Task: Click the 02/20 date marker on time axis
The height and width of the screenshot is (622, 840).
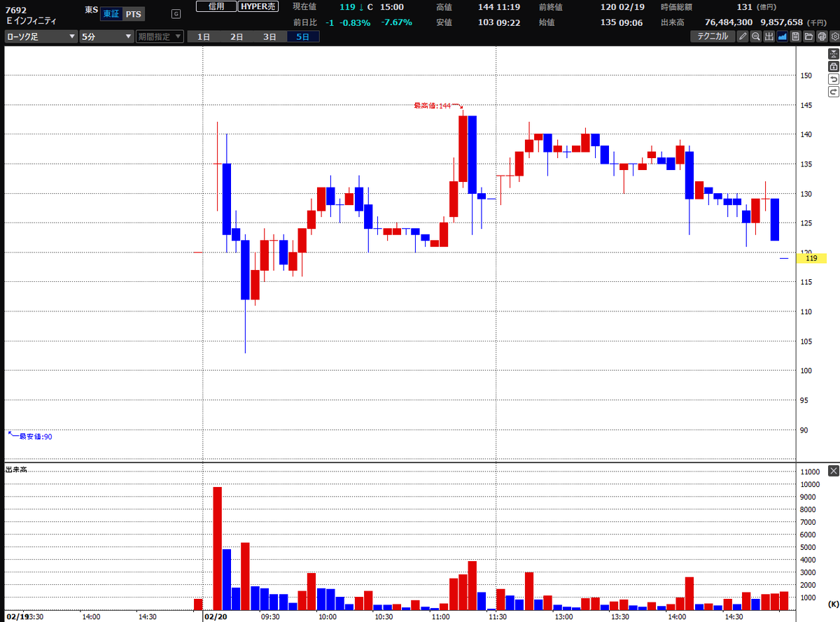Action: [216, 616]
